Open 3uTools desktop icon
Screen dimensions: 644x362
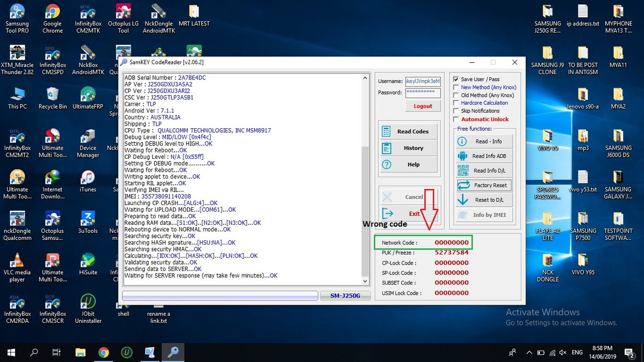point(88,223)
